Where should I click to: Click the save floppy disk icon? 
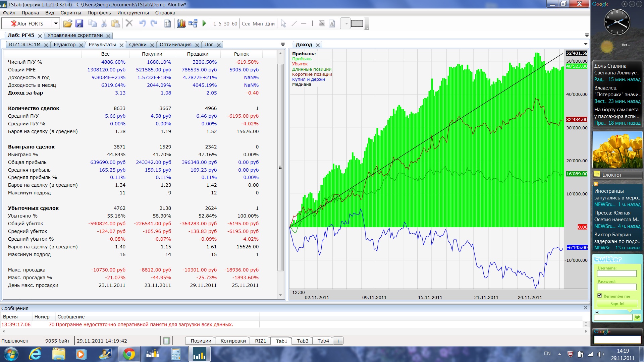point(79,23)
